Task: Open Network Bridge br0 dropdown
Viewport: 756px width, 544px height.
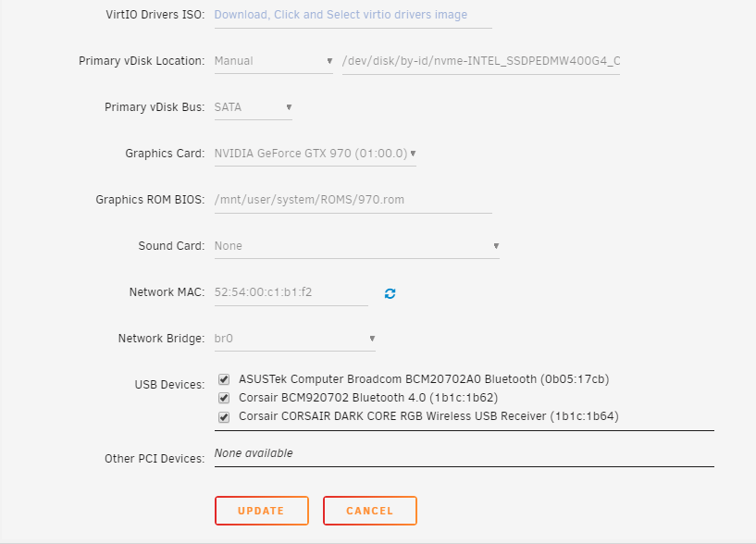Action: 294,339
